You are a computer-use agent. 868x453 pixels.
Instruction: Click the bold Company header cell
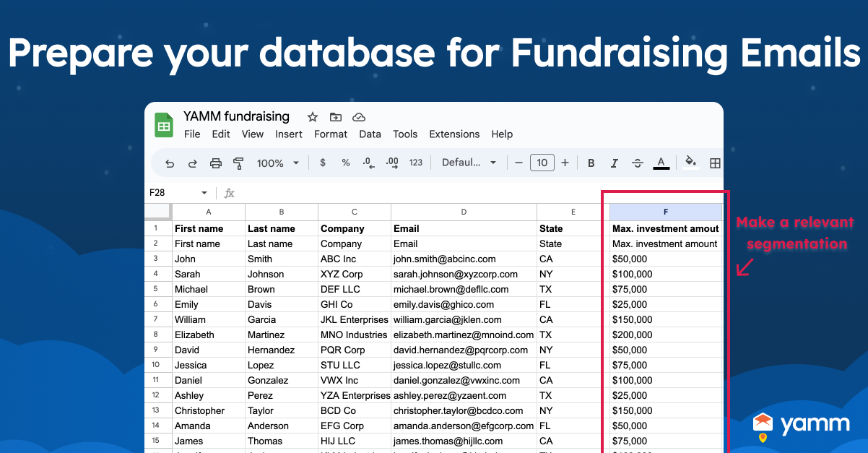click(x=355, y=228)
